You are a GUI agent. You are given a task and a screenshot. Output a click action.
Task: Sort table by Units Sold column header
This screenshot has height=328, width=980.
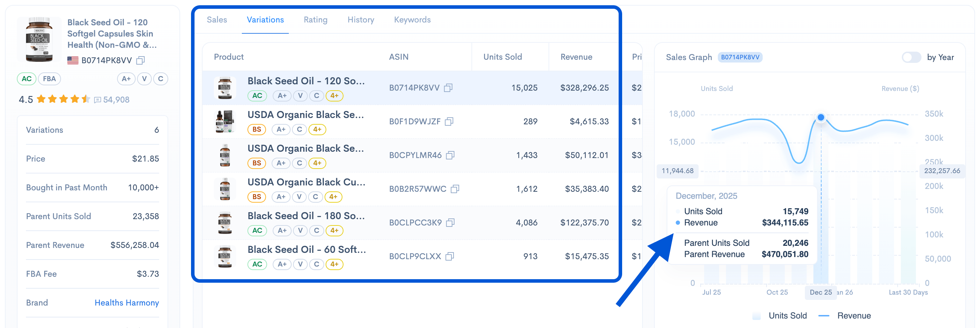coord(502,57)
